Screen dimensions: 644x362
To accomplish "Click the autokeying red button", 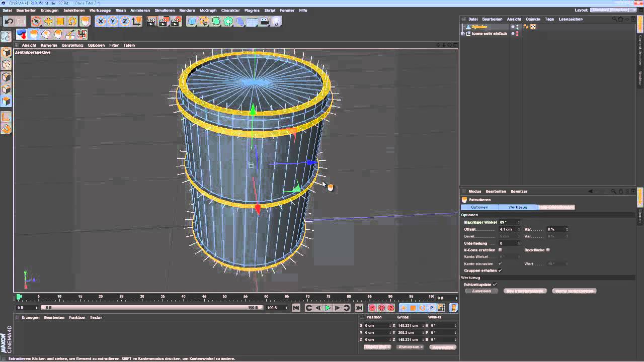I will (x=381, y=308).
